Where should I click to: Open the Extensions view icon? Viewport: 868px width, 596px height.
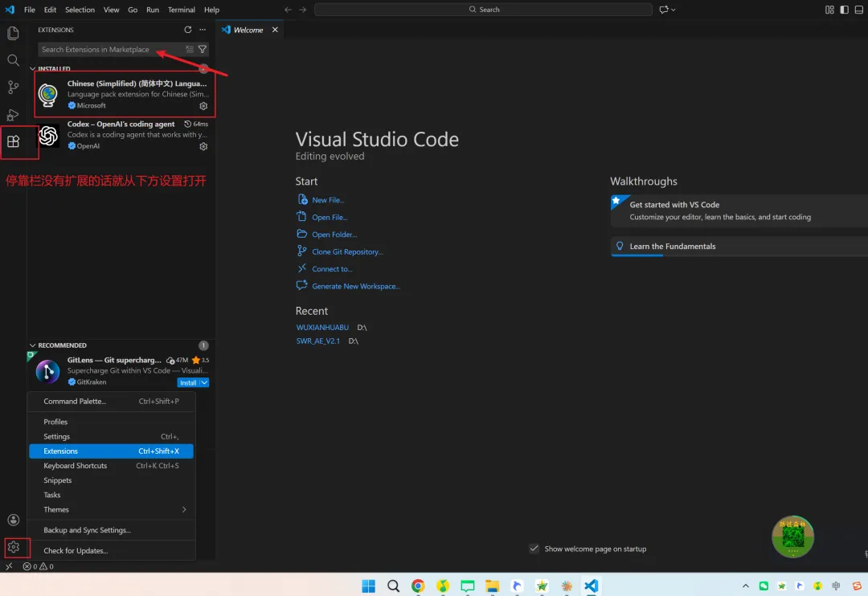[14, 141]
